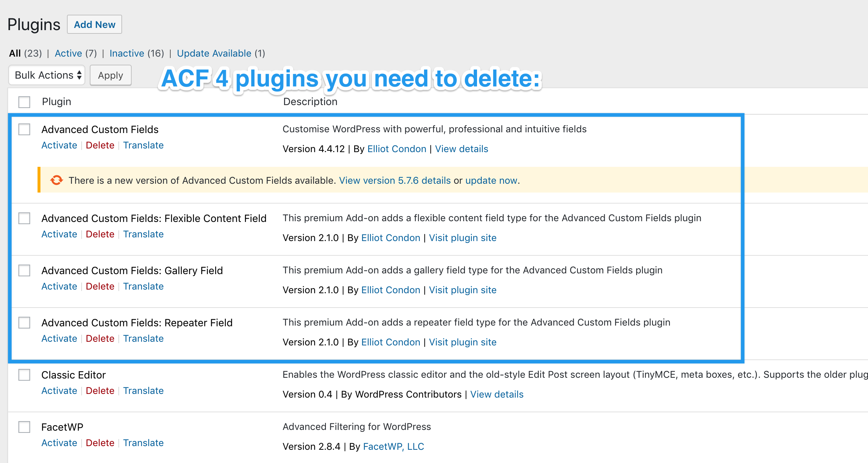Open View version 5.7.6 details link
The height and width of the screenshot is (463, 868).
395,180
